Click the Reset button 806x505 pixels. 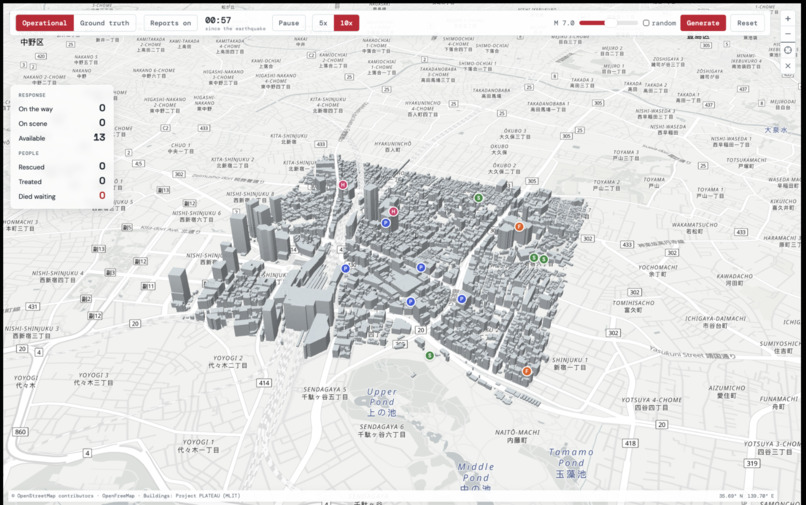[747, 23]
